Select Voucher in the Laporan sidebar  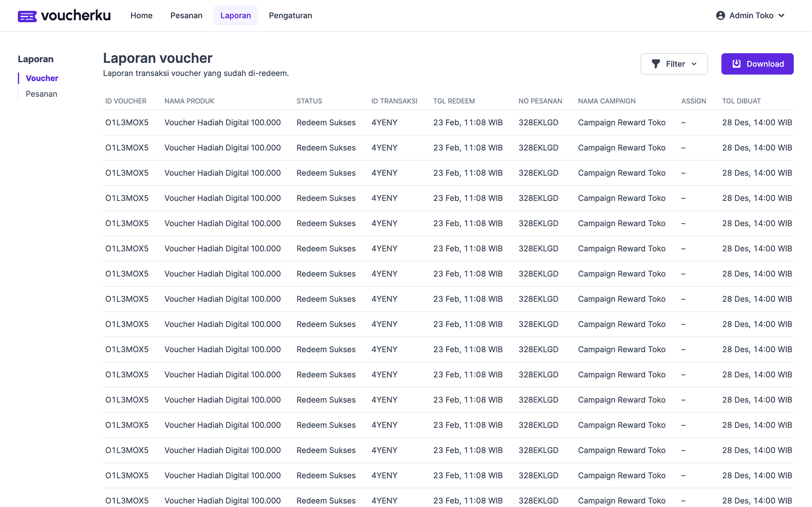coord(42,78)
